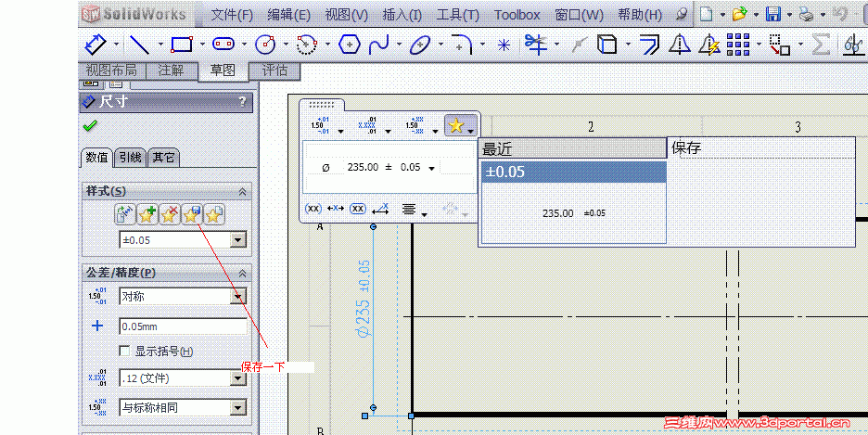This screenshot has width=868, height=435.
Task: Click the Save style star icon
Action: [x=192, y=214]
